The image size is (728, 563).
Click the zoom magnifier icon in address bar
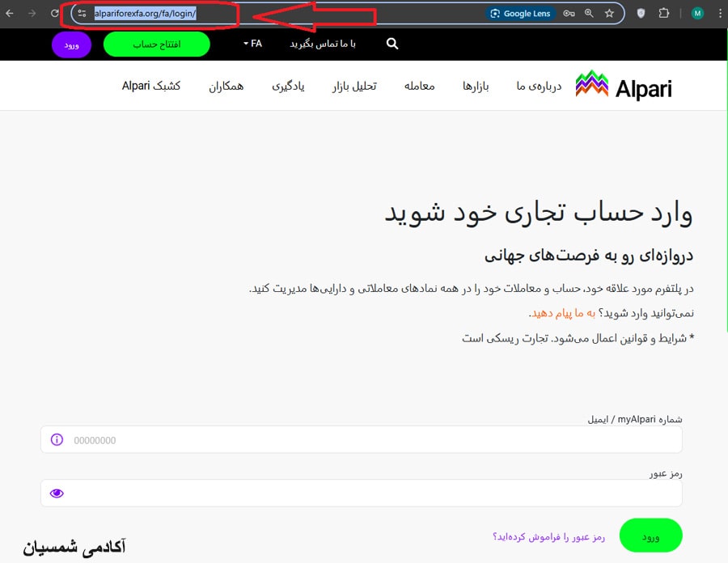point(589,14)
